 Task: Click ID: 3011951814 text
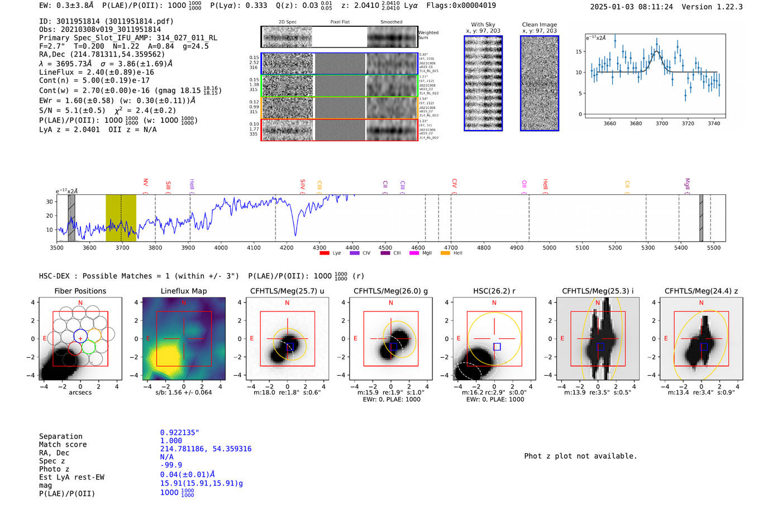106,21
